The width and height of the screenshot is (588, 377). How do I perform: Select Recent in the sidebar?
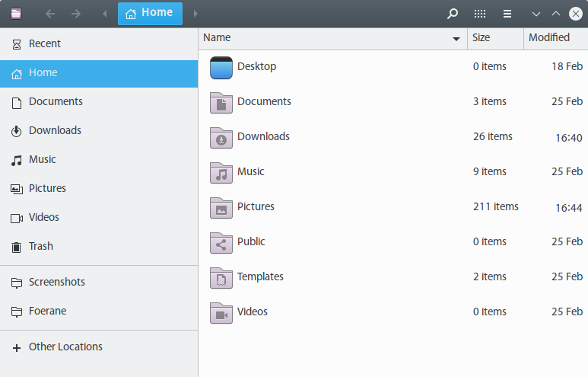tap(44, 43)
